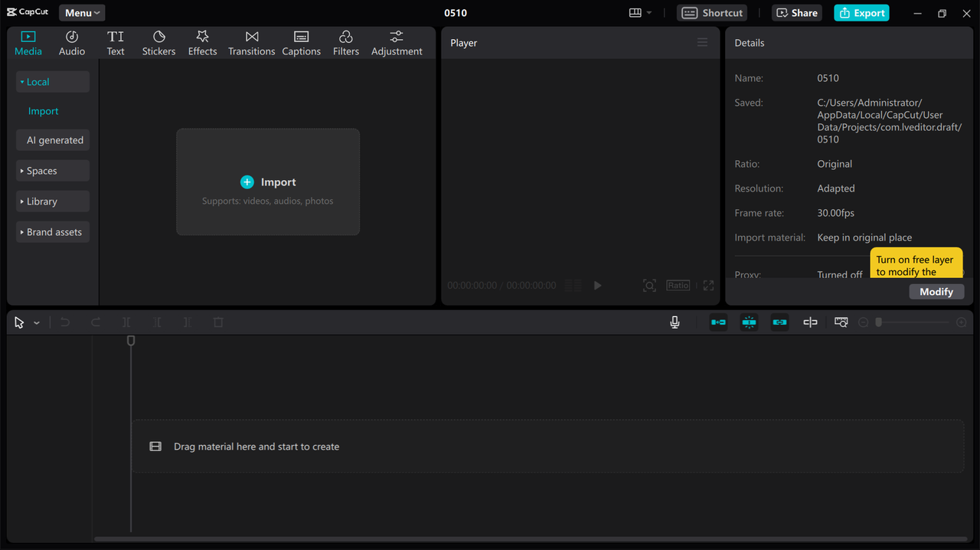This screenshot has width=980, height=550.
Task: Click the Redo icon
Action: click(x=96, y=322)
